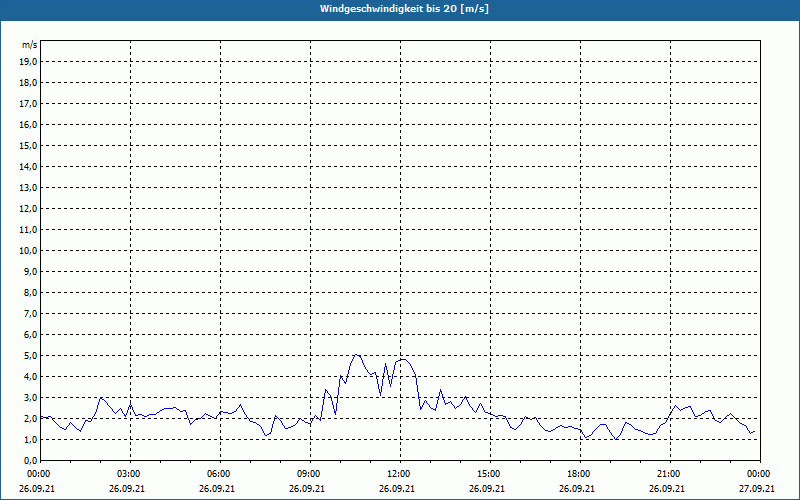800x500 pixels.
Task: Select the 18,0 y-axis label
Action: [28, 83]
